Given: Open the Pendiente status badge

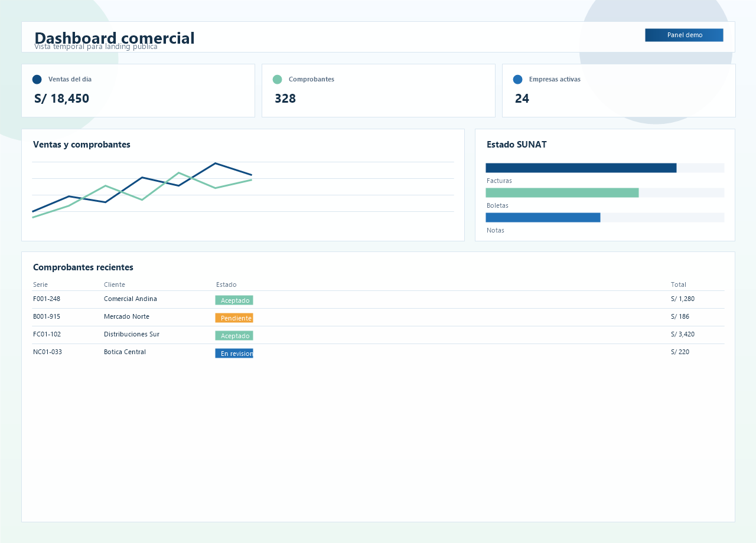Looking at the screenshot, I should coord(234,318).
